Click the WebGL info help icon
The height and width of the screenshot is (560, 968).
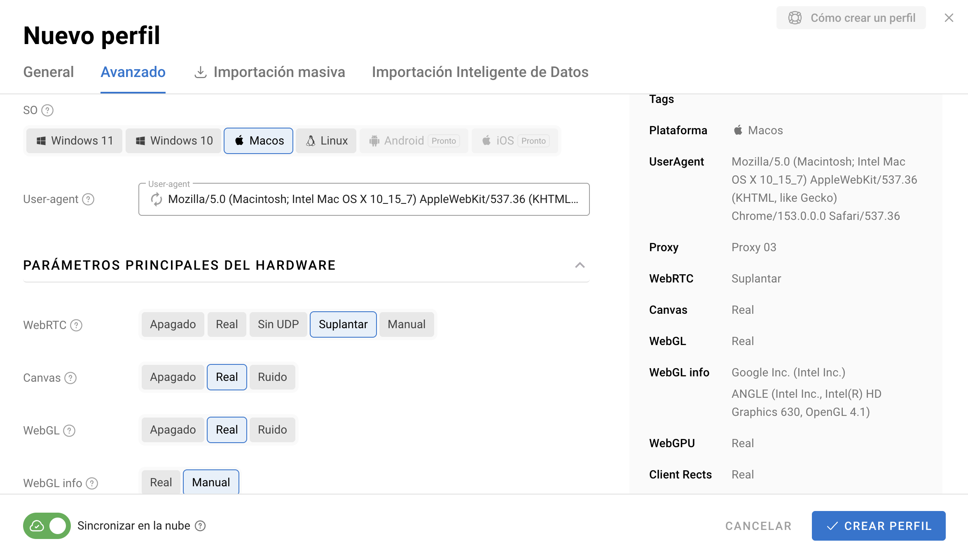pyautogui.click(x=92, y=483)
